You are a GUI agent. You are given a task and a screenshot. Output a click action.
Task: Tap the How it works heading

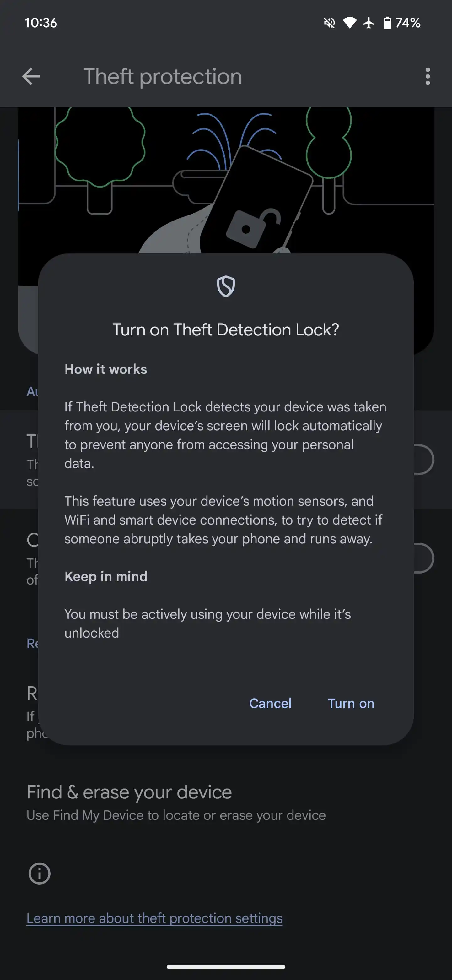tap(106, 369)
